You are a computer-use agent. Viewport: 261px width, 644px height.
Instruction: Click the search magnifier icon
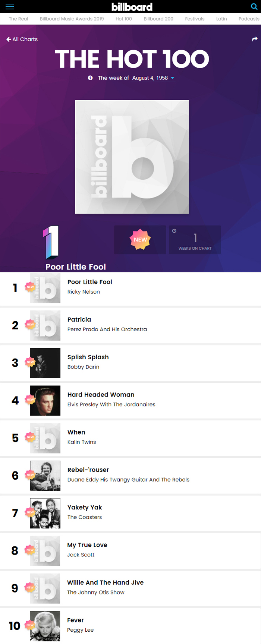pos(254,7)
